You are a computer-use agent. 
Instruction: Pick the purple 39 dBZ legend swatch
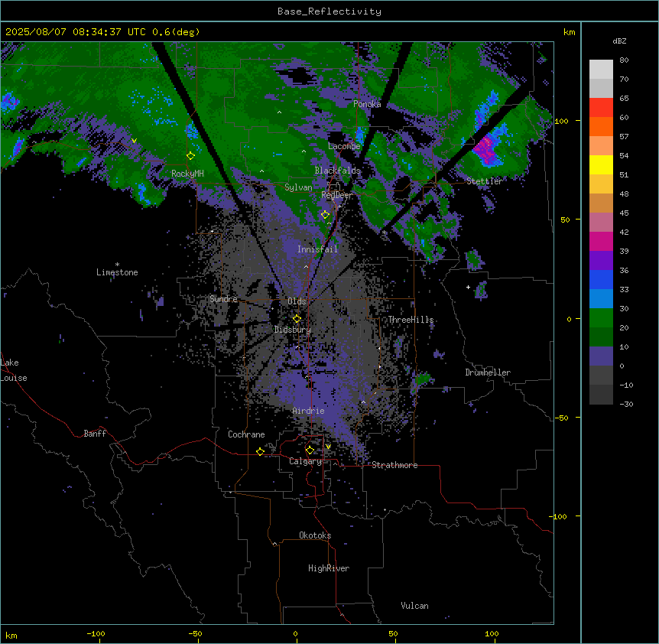tap(601, 261)
